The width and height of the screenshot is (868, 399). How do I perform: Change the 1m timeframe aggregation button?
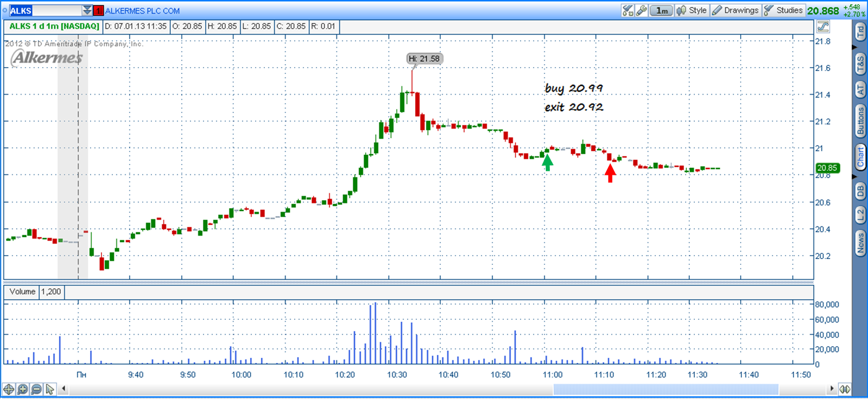click(662, 10)
